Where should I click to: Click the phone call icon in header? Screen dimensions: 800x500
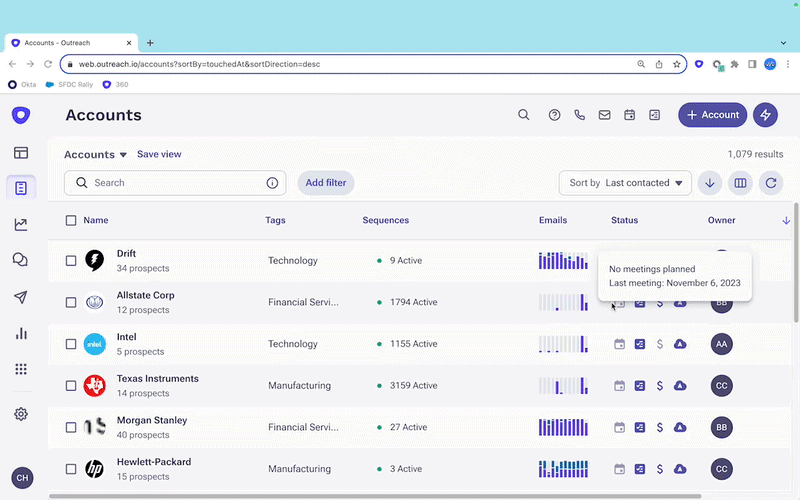point(580,115)
